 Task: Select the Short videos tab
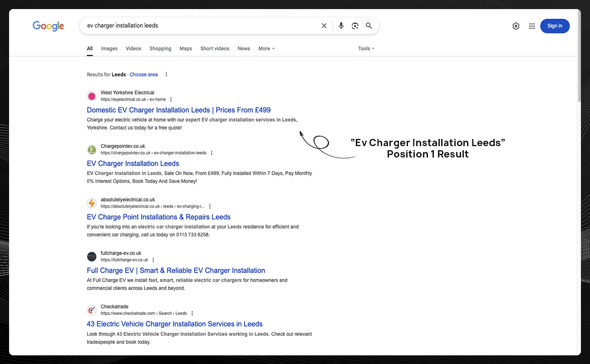coord(215,49)
